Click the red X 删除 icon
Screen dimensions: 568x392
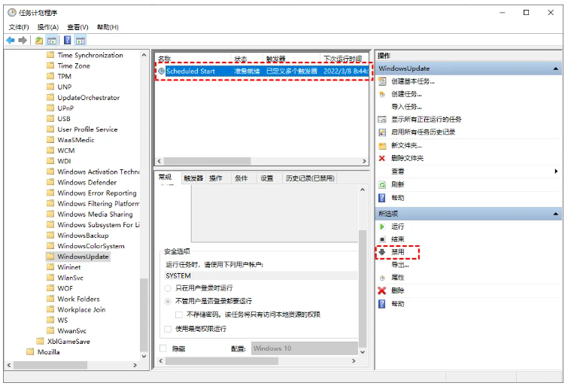click(x=382, y=290)
